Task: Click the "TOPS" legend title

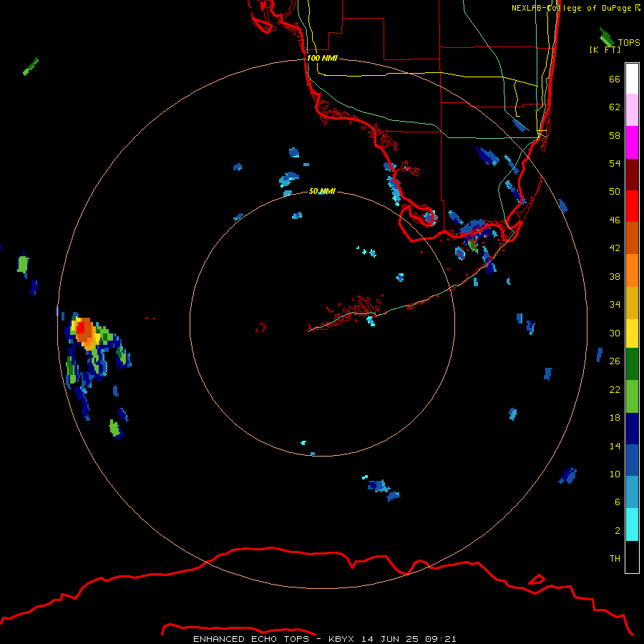Action: (x=629, y=43)
